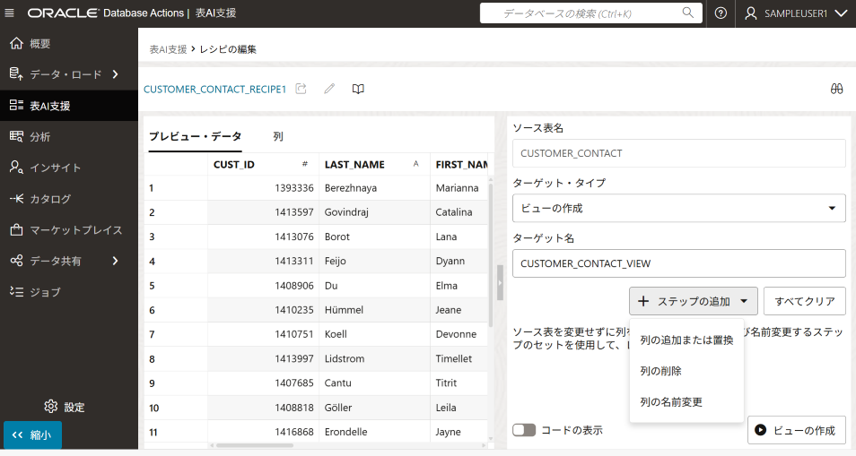856x456 pixels.
Task: Expand the SAMPLEUSER1 account dropdown arrow
Action: (841, 14)
